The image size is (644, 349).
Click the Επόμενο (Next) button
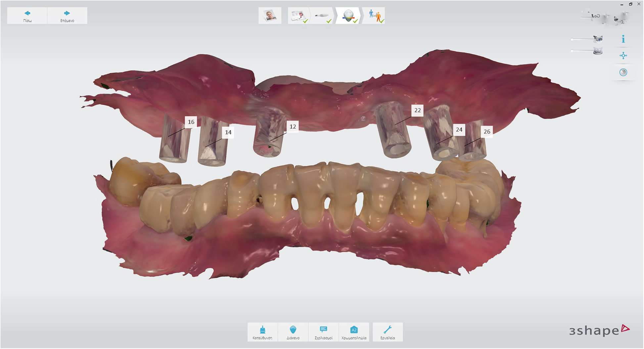pyautogui.click(x=68, y=15)
